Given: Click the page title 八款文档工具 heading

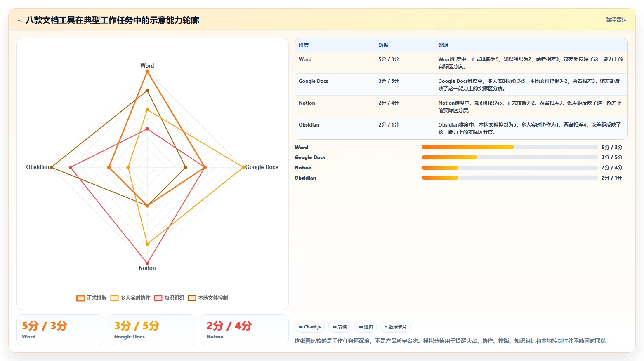Looking at the screenshot, I should pyautogui.click(x=113, y=20).
